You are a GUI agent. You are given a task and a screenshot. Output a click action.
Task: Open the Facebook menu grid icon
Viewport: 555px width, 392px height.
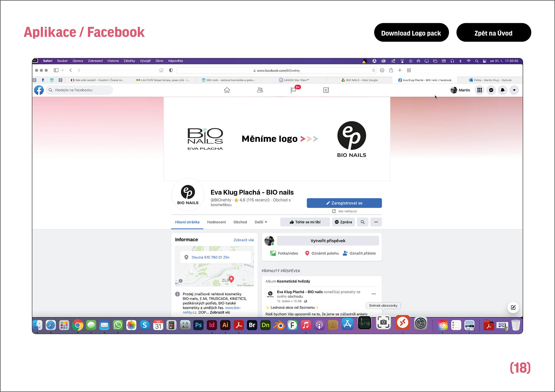(480, 90)
